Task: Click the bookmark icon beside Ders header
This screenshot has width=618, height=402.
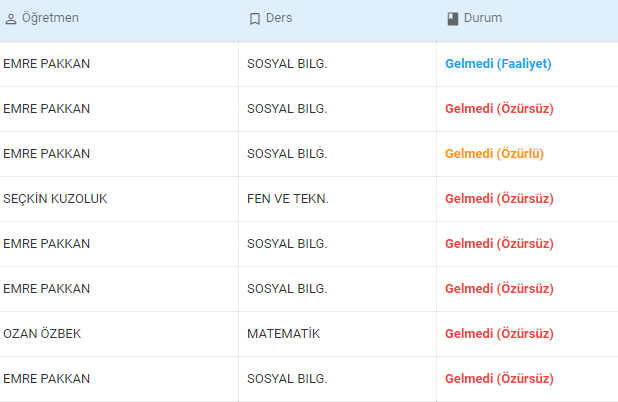Action: coord(255,19)
